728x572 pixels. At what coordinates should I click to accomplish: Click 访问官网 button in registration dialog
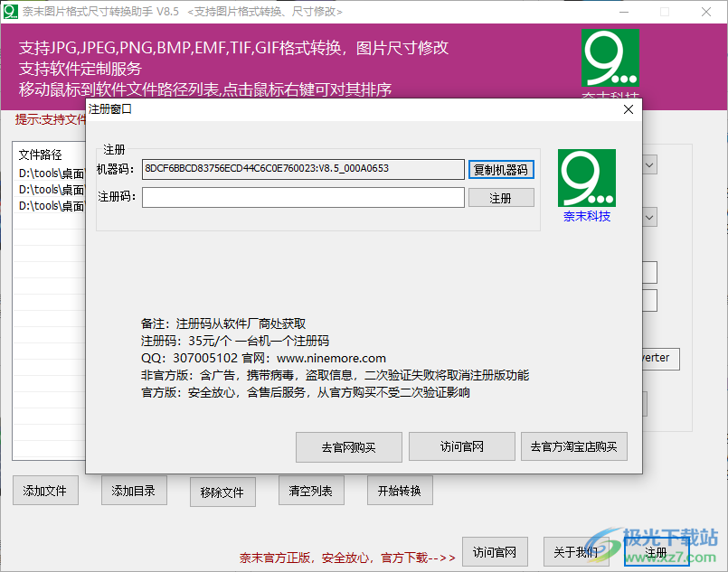[x=462, y=446]
